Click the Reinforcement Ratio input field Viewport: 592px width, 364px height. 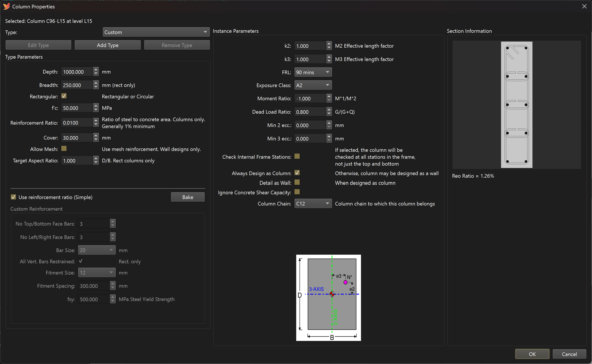(x=77, y=123)
